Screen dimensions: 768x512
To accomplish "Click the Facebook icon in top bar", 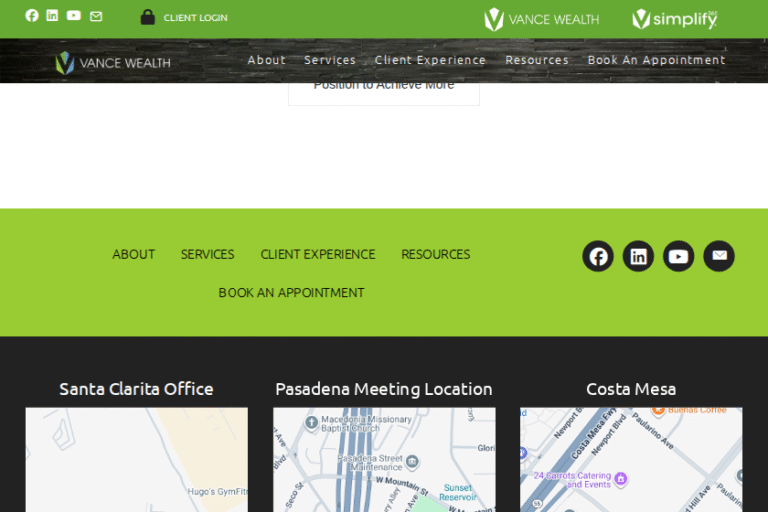I will pos(32,16).
